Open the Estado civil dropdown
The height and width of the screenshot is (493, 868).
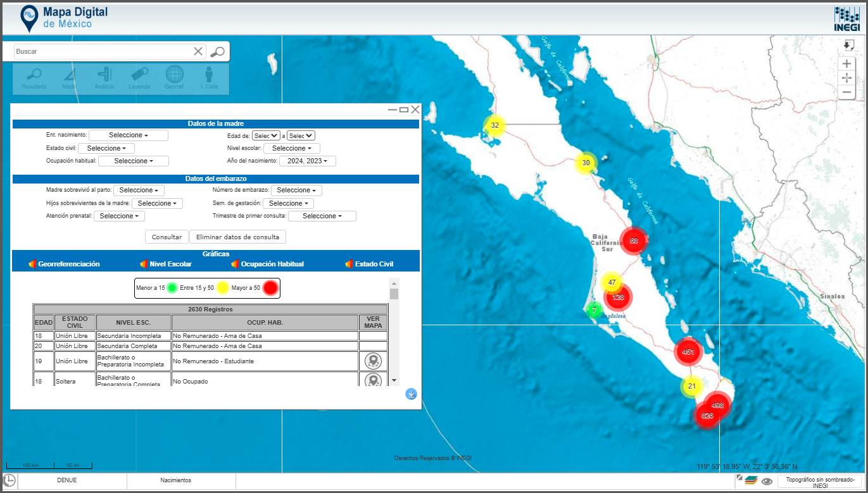point(106,148)
